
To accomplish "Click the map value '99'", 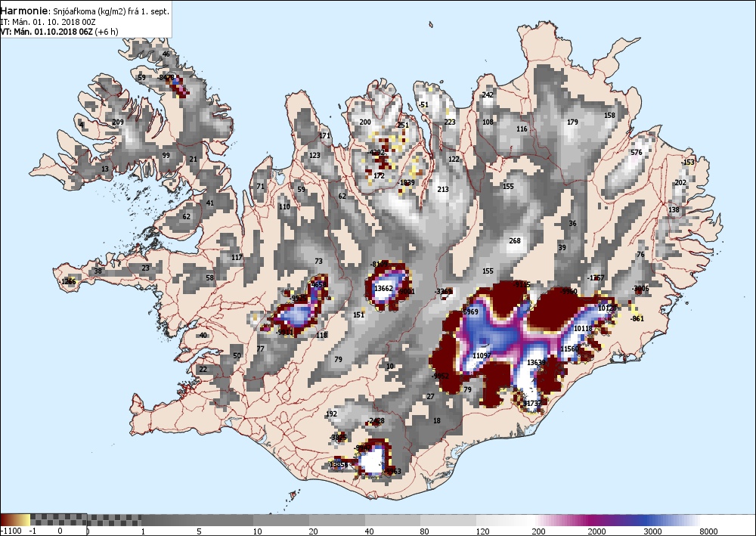I will 166,155.
